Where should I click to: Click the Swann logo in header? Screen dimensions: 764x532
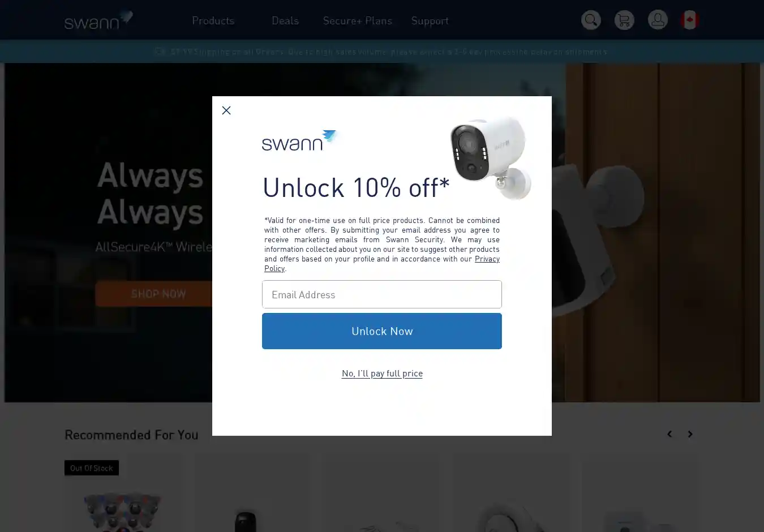coord(99,20)
